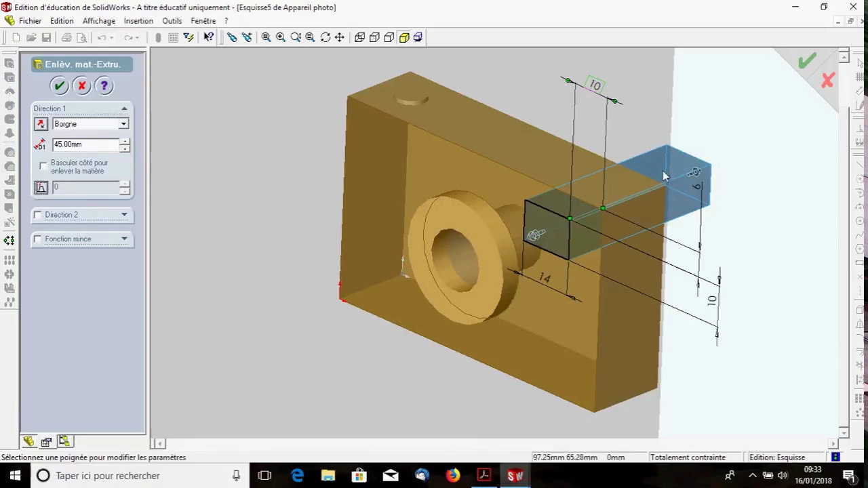Click the depth D1 dimension icon
The image size is (868, 488).
[41, 144]
